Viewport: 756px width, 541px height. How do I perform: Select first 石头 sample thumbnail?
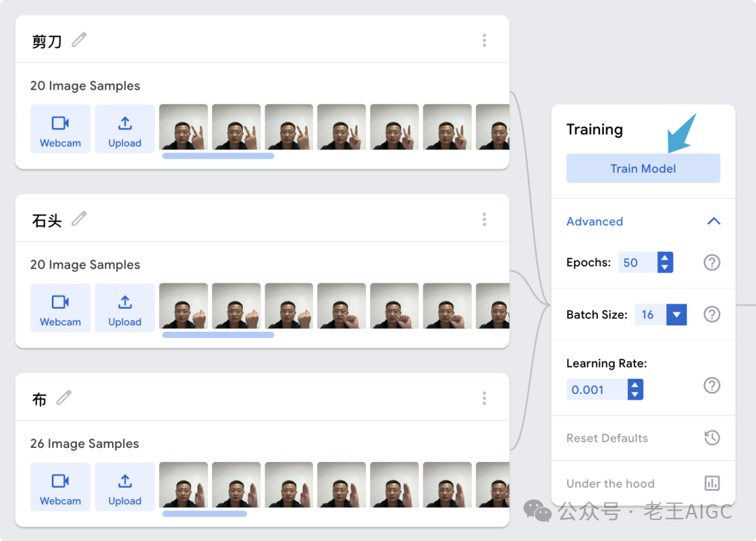(x=183, y=306)
